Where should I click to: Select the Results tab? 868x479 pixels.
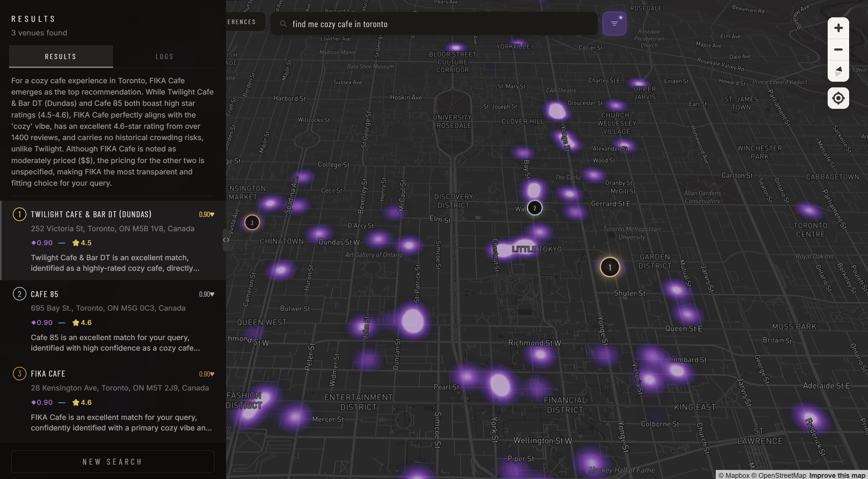tap(61, 56)
